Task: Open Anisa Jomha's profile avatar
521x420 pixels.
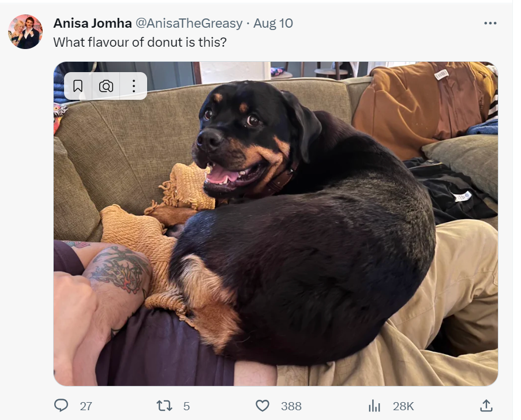Action: tap(25, 32)
